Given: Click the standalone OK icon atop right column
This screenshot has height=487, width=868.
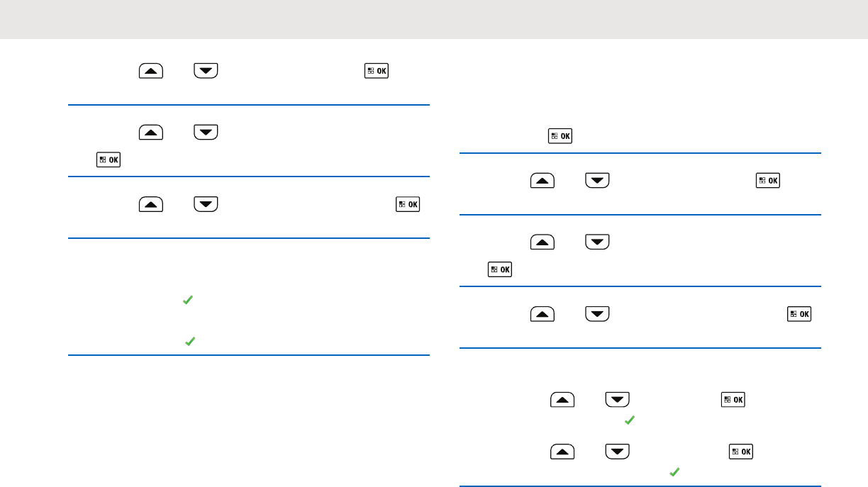Looking at the screenshot, I should pyautogui.click(x=560, y=136).
